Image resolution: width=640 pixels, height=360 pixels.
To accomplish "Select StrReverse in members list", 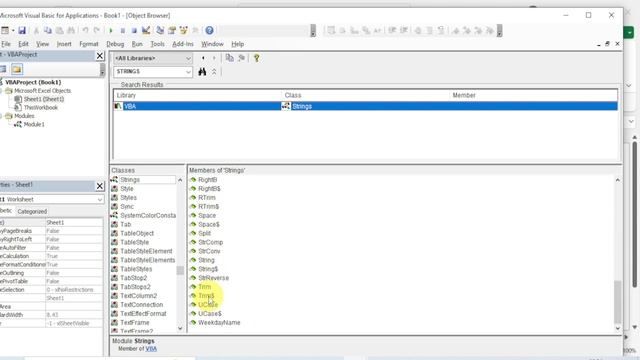I will [213, 278].
